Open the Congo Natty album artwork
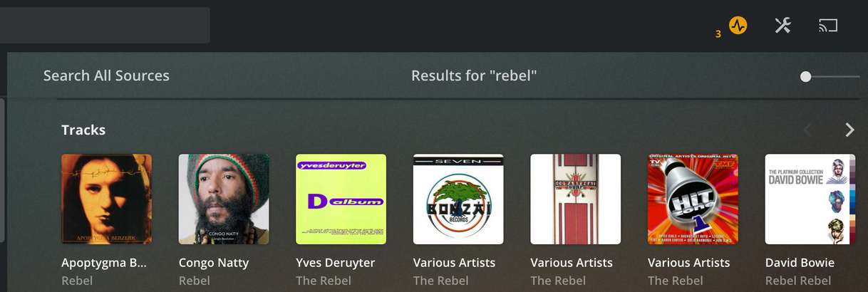 tap(224, 199)
